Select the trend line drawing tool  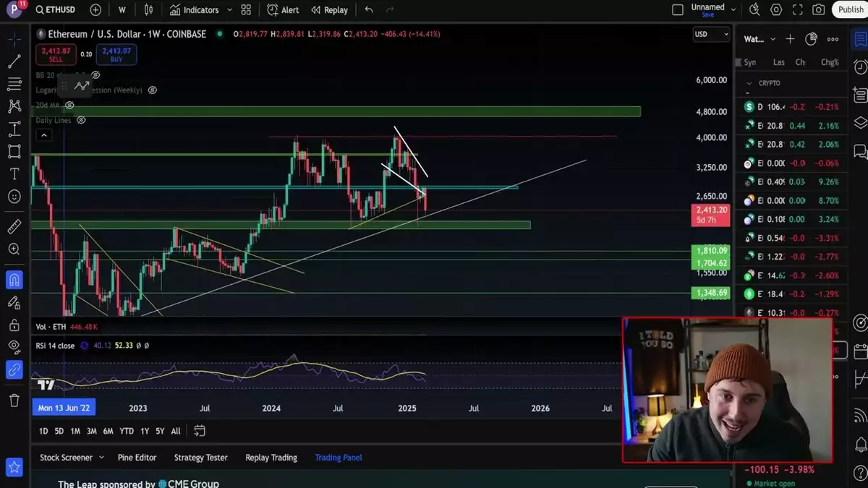14,61
